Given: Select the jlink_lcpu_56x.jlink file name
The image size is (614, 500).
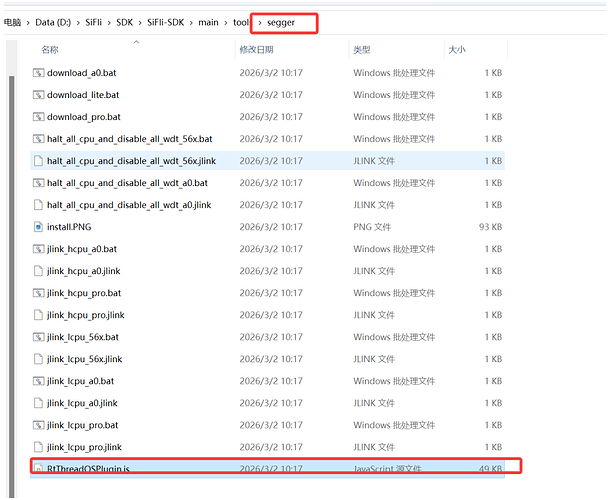Looking at the screenshot, I should [x=85, y=359].
